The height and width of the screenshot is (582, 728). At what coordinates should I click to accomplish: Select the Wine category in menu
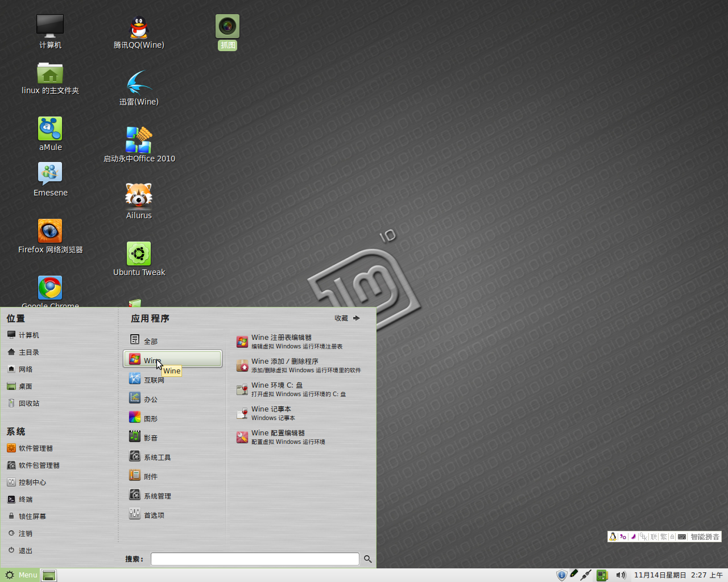click(x=172, y=359)
